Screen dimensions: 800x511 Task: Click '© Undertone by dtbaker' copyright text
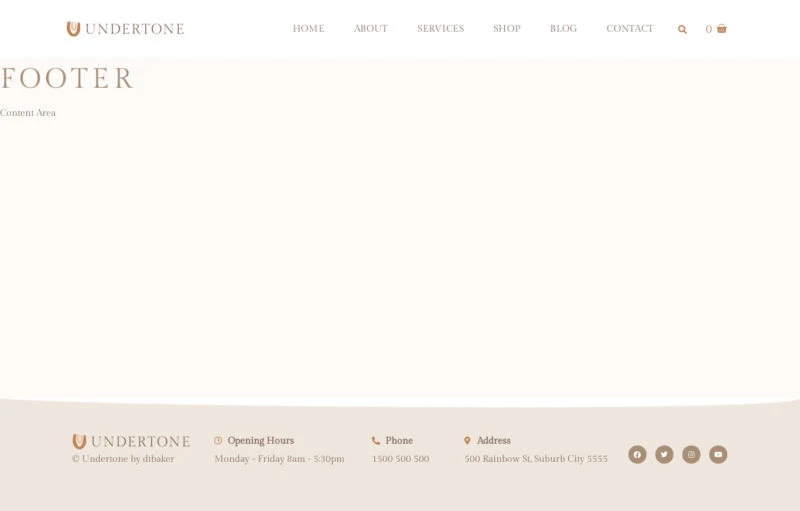tap(123, 459)
